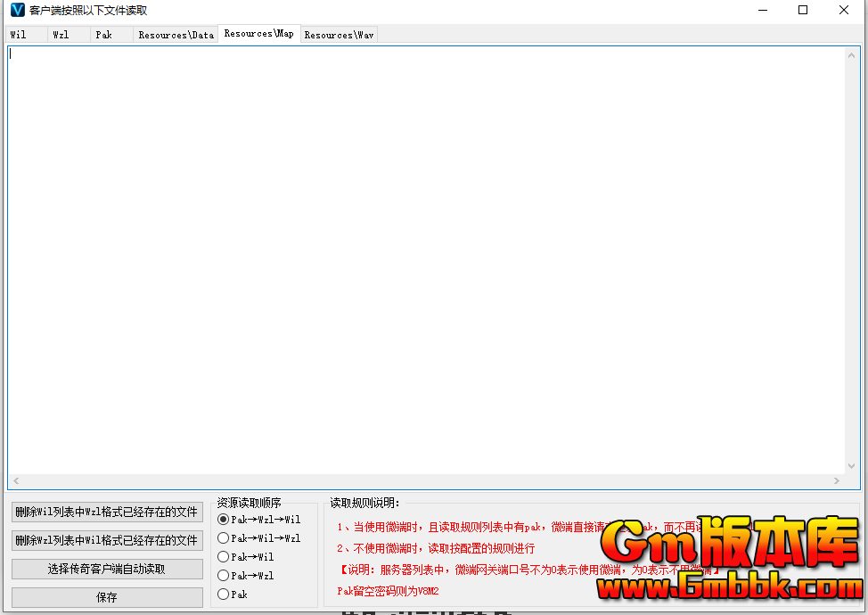
Task: Click the V application icon in title bar
Action: pos(17,11)
